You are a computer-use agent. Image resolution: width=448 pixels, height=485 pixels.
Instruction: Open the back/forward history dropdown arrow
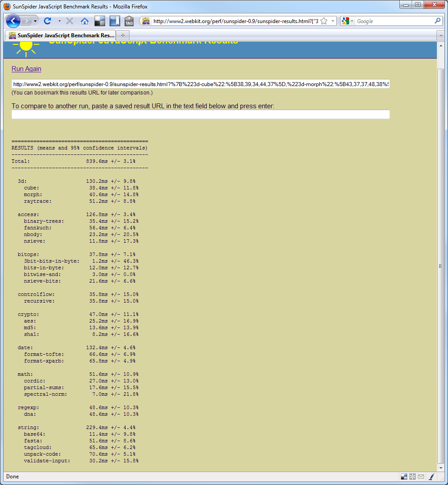35,21
